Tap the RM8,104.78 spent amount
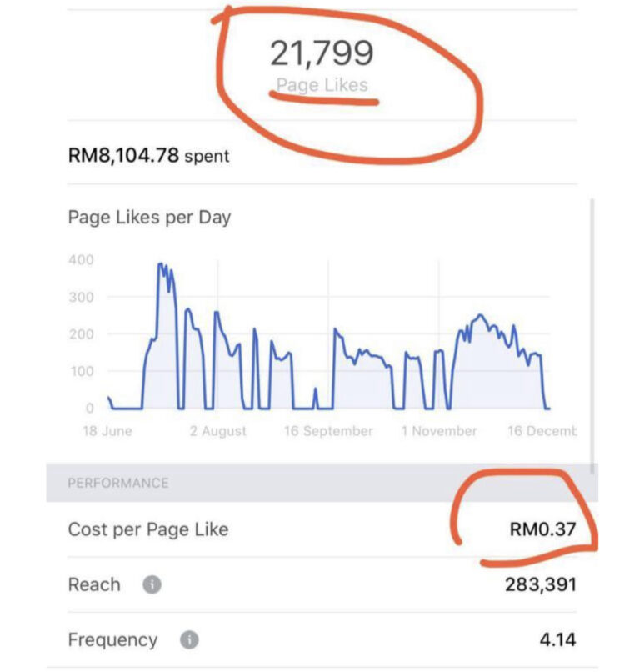 click(148, 155)
